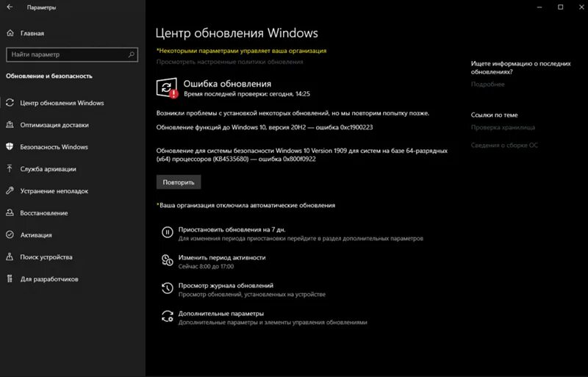
Task: Click the magnifier icon in the search box
Action: pos(132,55)
